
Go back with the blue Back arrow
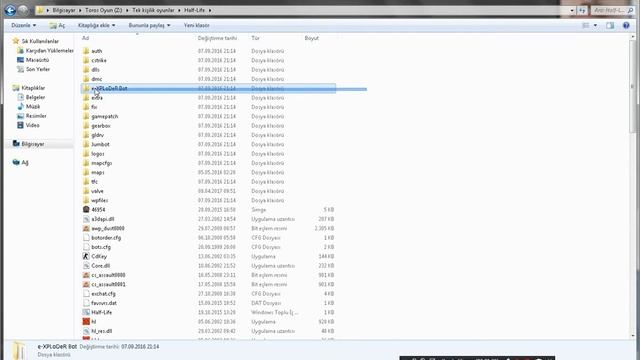10,10
